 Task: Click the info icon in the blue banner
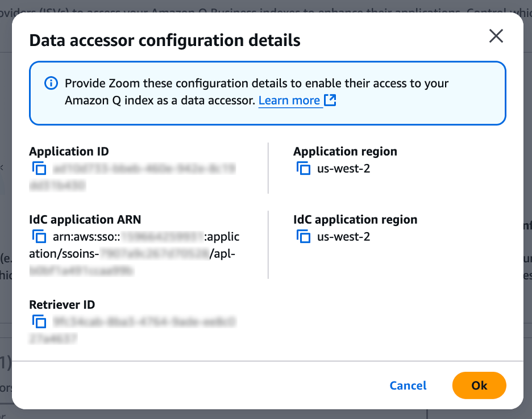(x=51, y=83)
